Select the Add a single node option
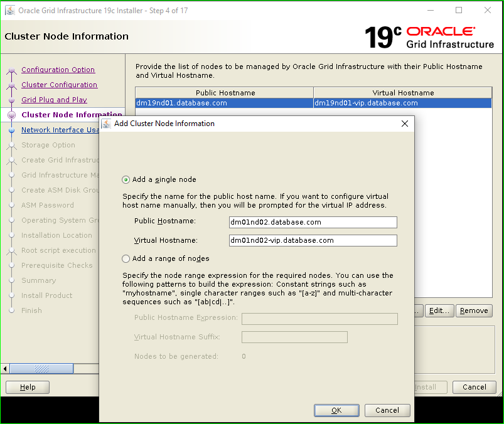Screen dimensions: 504x424 point(126,179)
